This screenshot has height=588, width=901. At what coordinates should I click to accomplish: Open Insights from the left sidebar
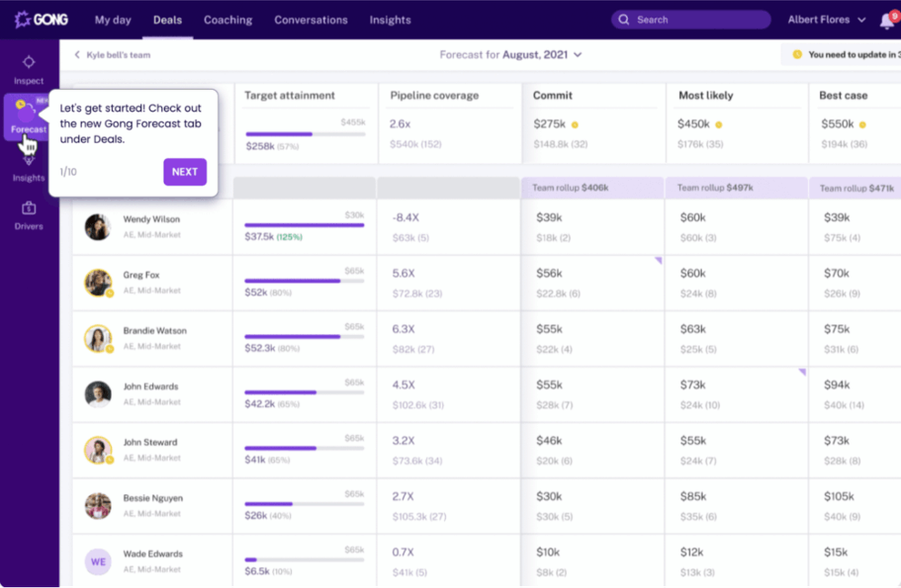28,168
